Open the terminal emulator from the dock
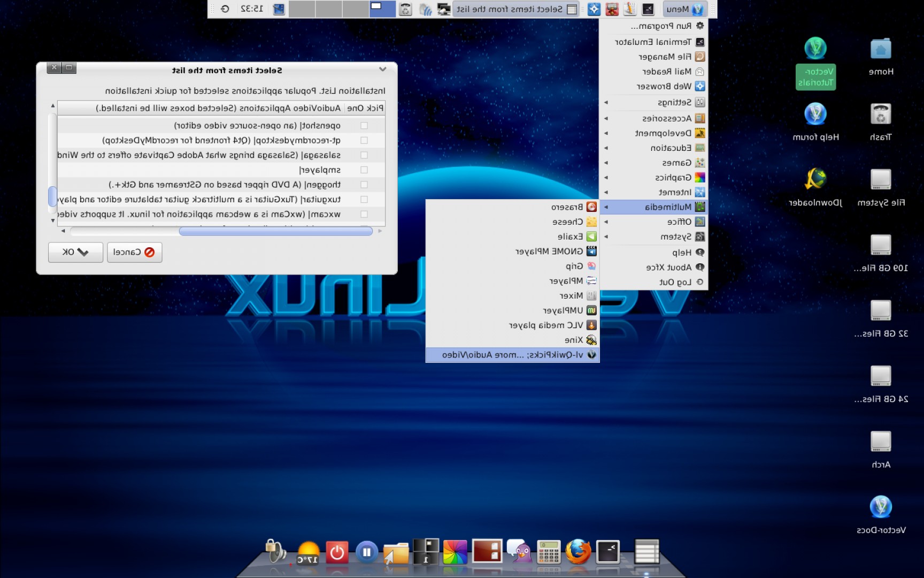The height and width of the screenshot is (578, 924). pos(607,553)
